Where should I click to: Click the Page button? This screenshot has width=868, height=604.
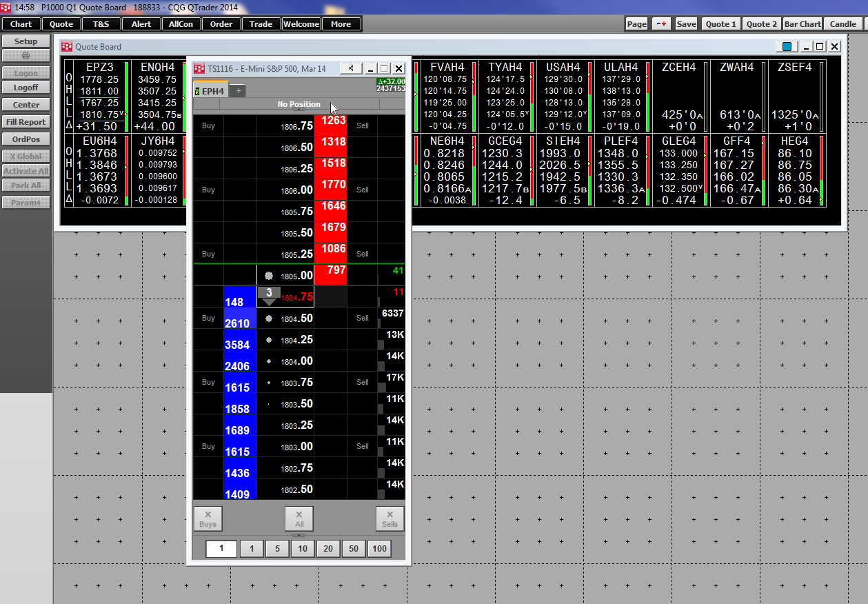[637, 23]
